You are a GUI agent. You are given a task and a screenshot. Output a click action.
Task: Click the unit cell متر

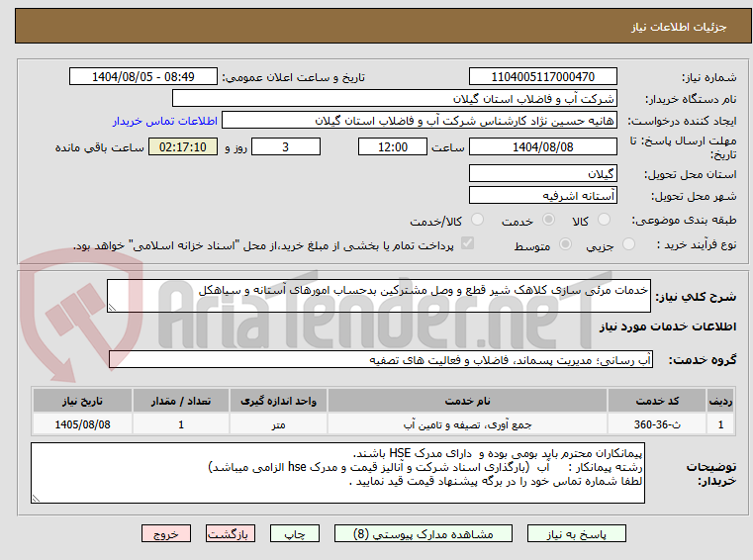click(278, 424)
